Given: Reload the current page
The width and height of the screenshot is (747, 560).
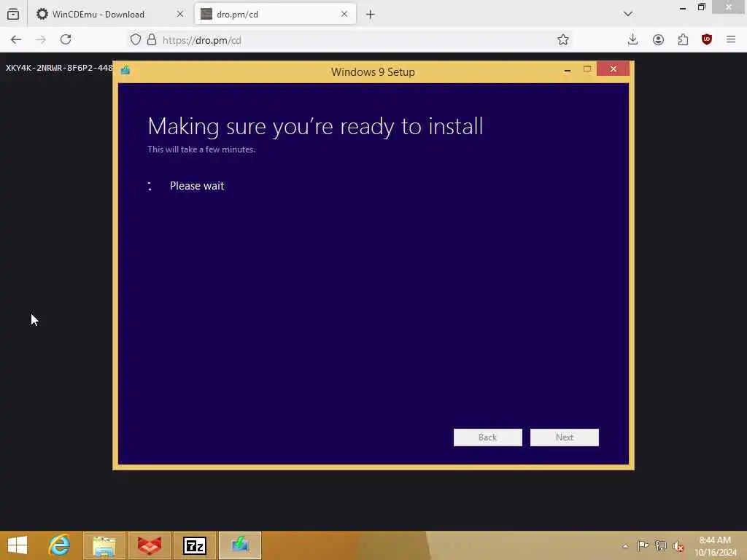Looking at the screenshot, I should (x=66, y=39).
